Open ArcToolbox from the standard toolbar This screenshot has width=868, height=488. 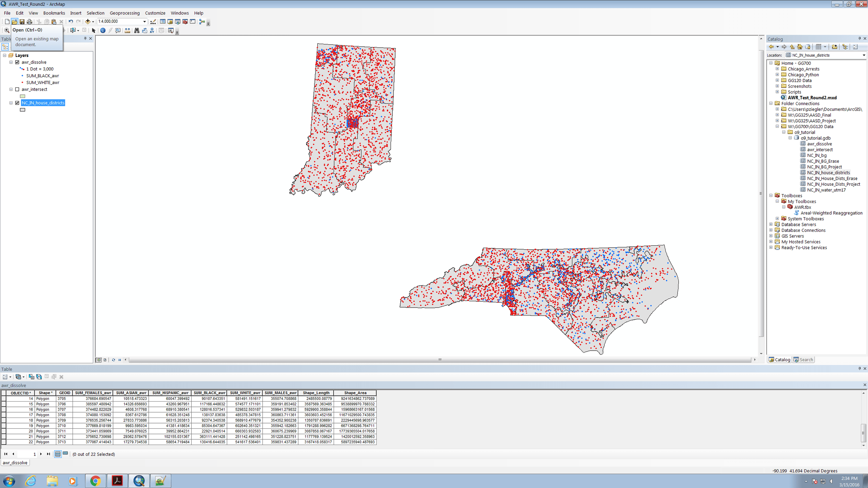point(185,22)
